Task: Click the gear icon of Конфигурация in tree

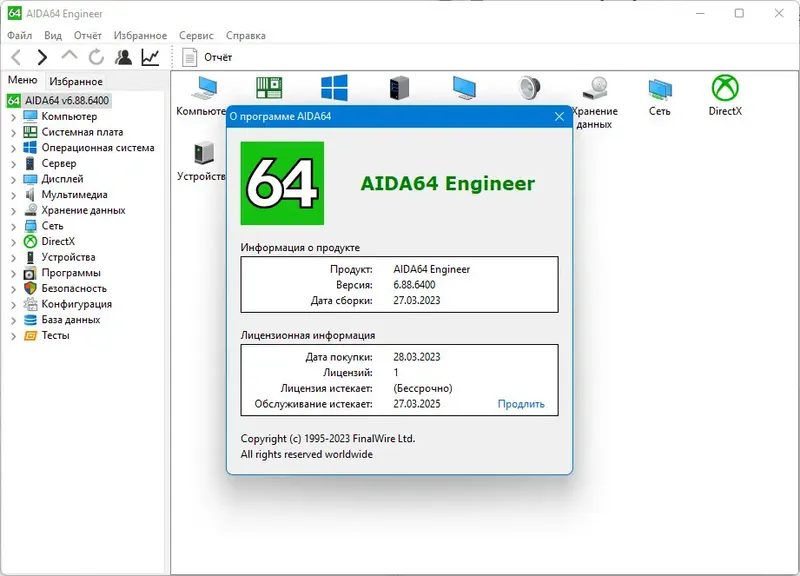Action: 31,304
